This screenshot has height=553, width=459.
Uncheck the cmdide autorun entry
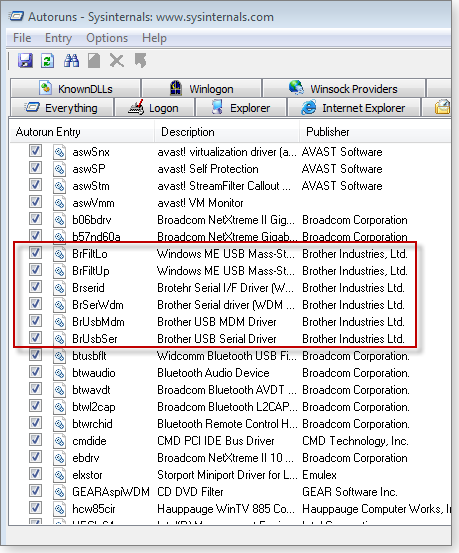pos(35,439)
